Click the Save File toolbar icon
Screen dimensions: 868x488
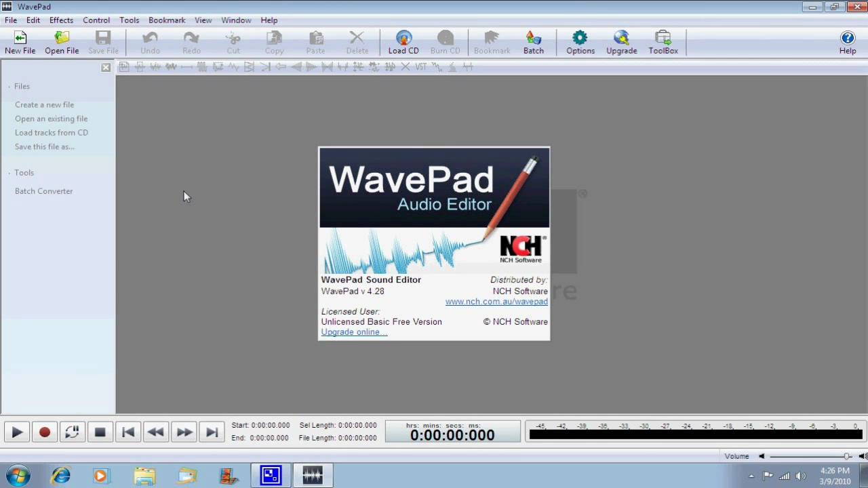point(103,42)
